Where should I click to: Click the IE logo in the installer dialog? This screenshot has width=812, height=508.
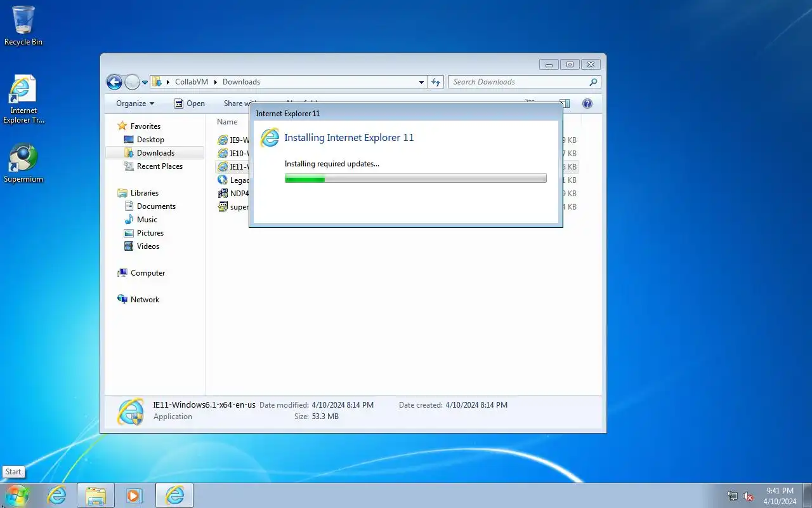(270, 138)
